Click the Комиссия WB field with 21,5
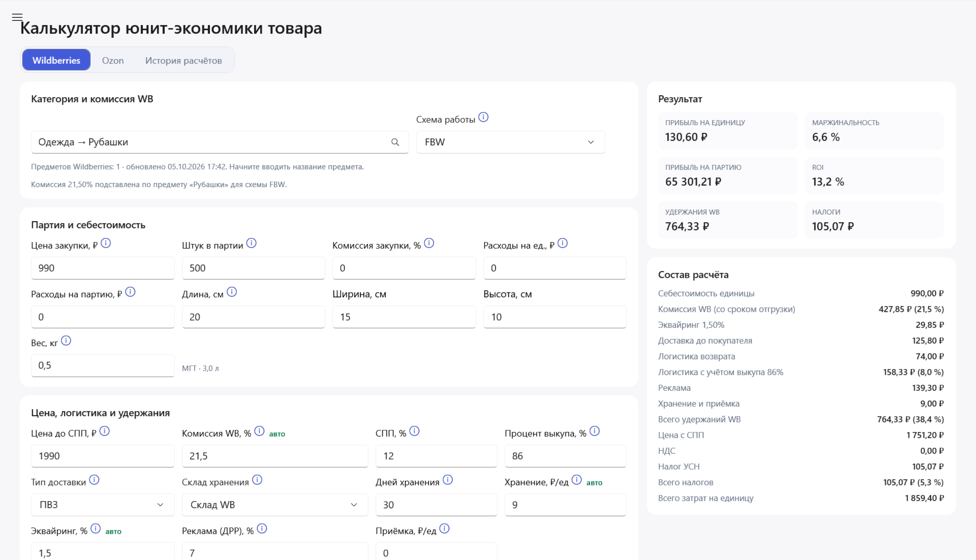 pyautogui.click(x=275, y=456)
